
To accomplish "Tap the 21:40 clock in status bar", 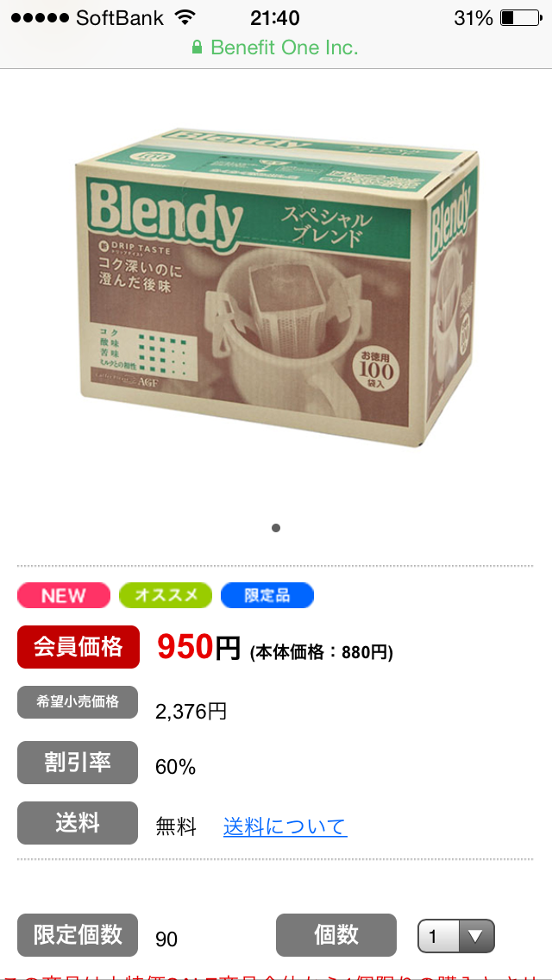I will [x=274, y=18].
